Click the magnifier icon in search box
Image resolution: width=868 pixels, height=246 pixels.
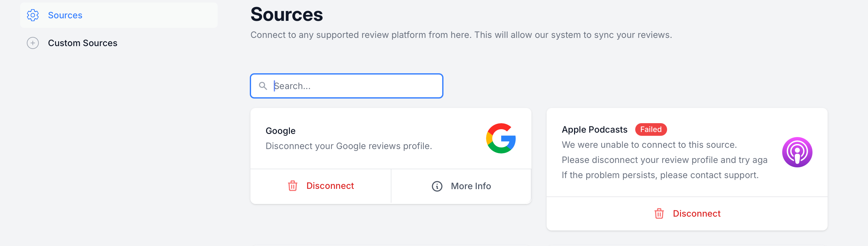coord(263,86)
